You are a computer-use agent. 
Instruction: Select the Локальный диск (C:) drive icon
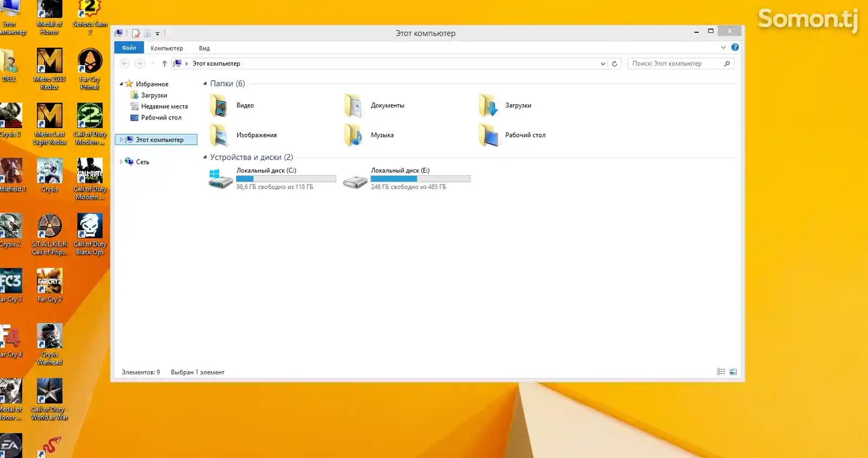tap(220, 179)
